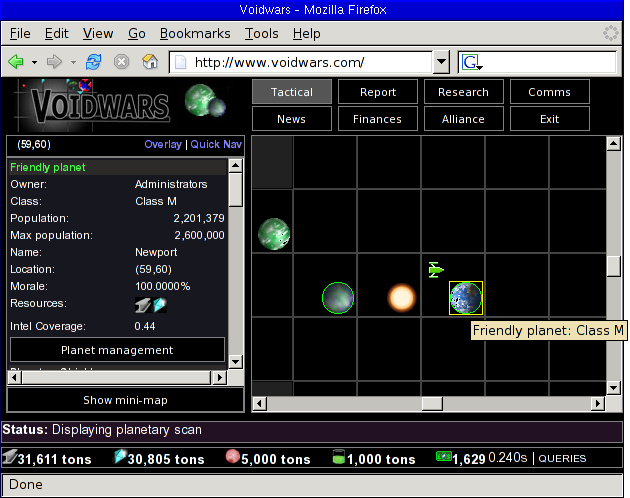Open the Go menu
The height and width of the screenshot is (498, 630).
coord(137,33)
